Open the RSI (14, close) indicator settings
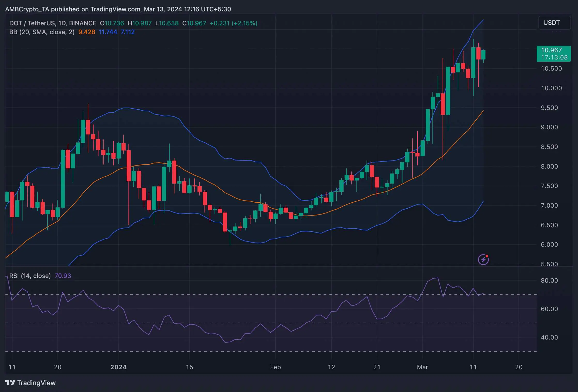The height and width of the screenshot is (392, 578). (x=30, y=276)
